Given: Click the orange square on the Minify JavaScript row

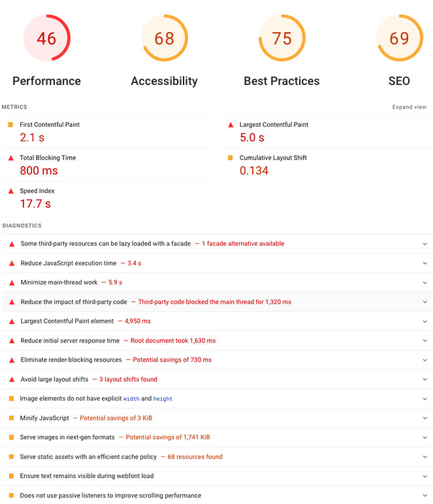Looking at the screenshot, I should click(11, 418).
